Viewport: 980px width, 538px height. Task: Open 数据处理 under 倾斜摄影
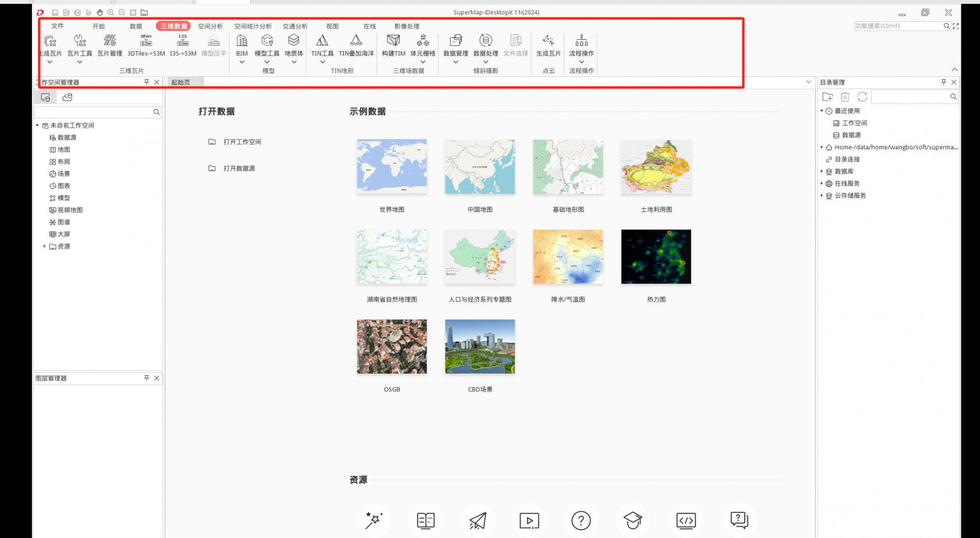click(x=486, y=45)
